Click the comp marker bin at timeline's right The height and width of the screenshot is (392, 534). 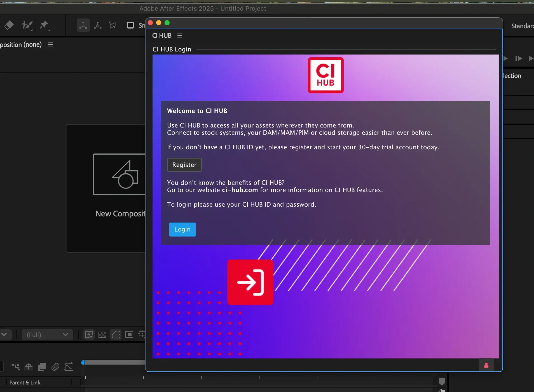click(442, 381)
